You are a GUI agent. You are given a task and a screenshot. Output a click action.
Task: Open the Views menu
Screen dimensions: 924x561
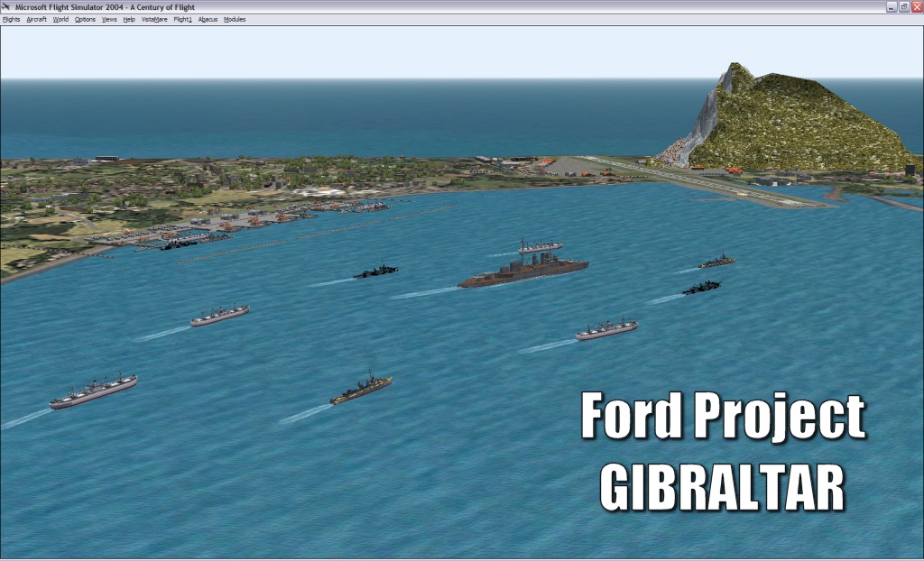[109, 20]
